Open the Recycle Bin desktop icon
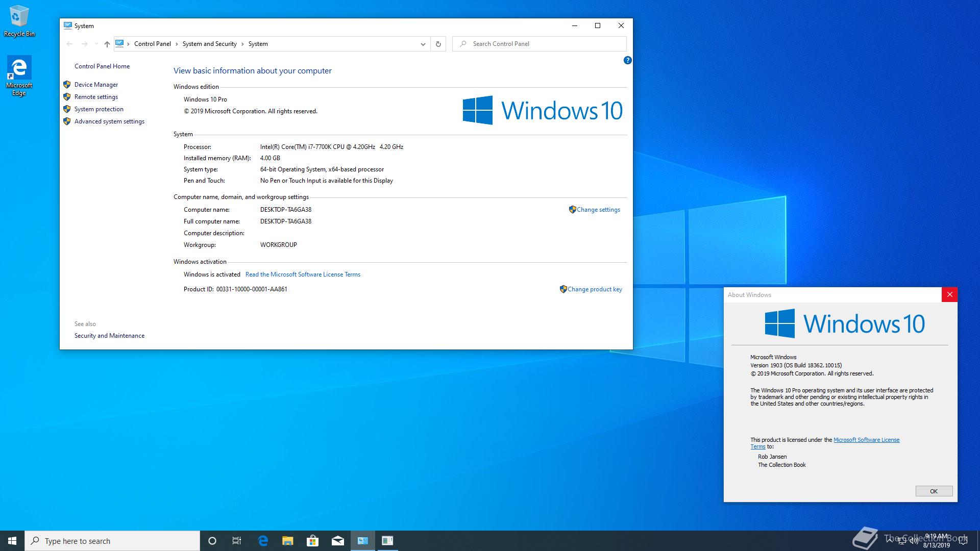 19,20
